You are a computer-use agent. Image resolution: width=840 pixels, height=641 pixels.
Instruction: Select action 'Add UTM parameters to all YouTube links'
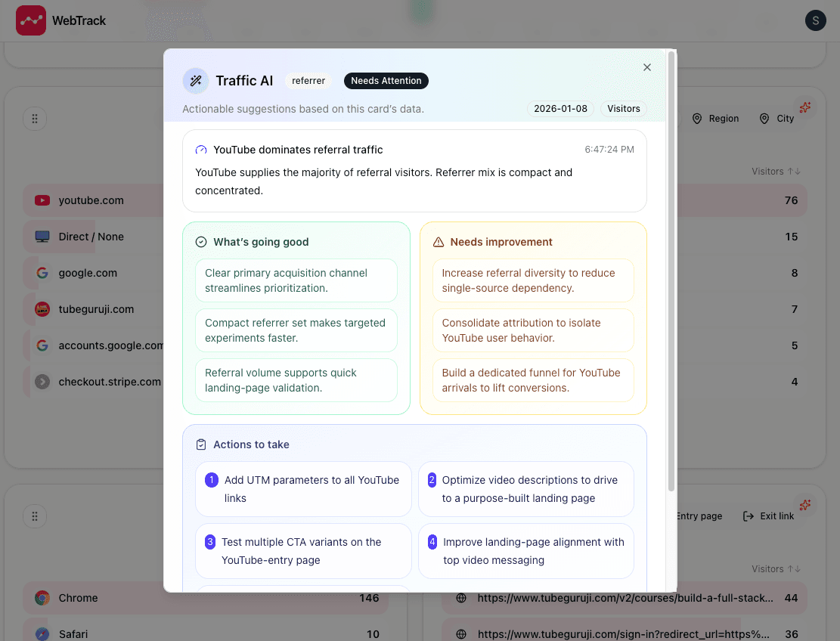pyautogui.click(x=303, y=489)
